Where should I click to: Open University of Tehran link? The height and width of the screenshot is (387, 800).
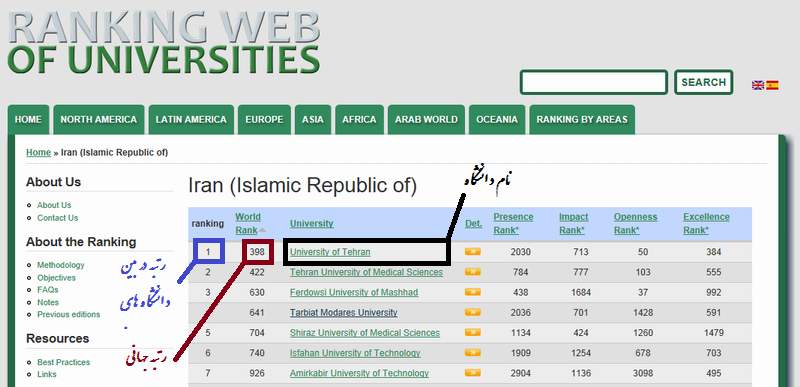[330, 252]
